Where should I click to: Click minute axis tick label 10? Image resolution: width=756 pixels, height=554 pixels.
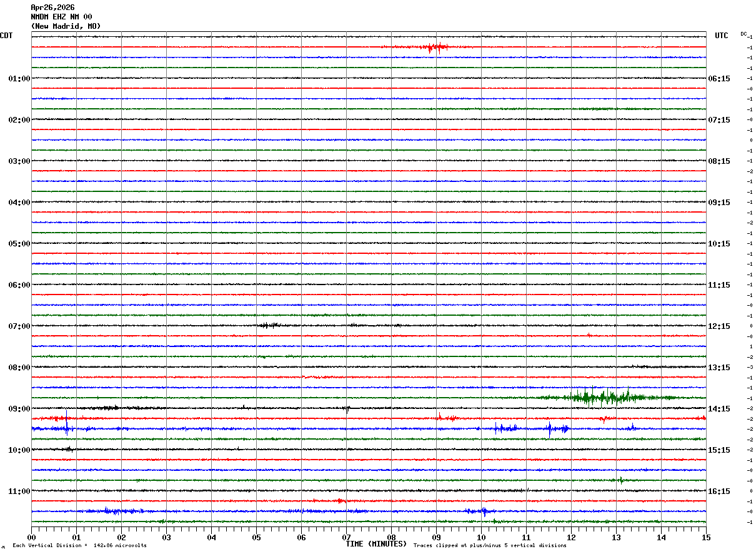[481, 537]
